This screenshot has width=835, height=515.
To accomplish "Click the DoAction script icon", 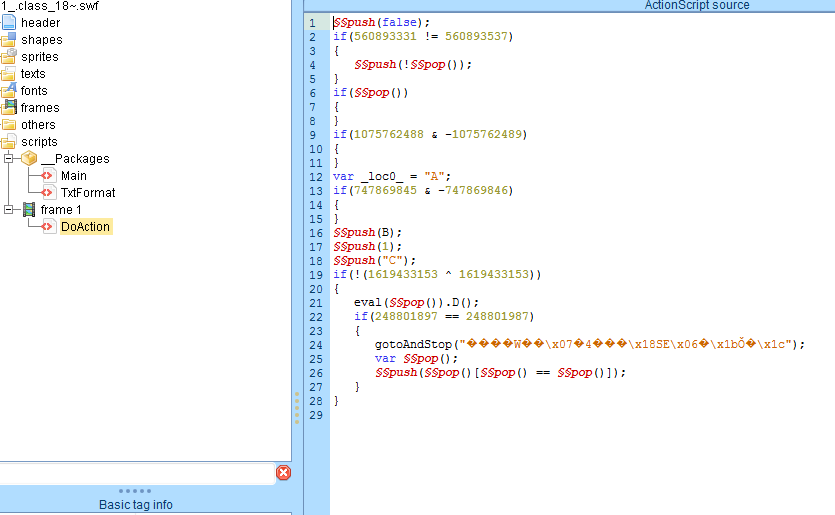I will (48, 226).
